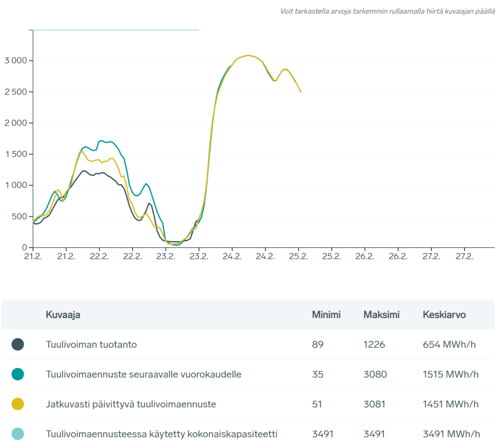The height and width of the screenshot is (445, 504).
Task: Select the 654 MWh/h average value
Action: (449, 344)
